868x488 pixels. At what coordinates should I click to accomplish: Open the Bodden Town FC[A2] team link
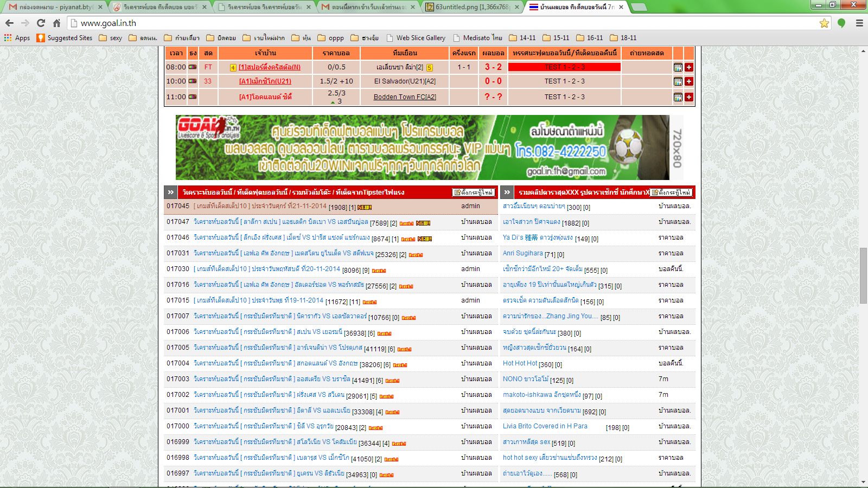point(405,97)
